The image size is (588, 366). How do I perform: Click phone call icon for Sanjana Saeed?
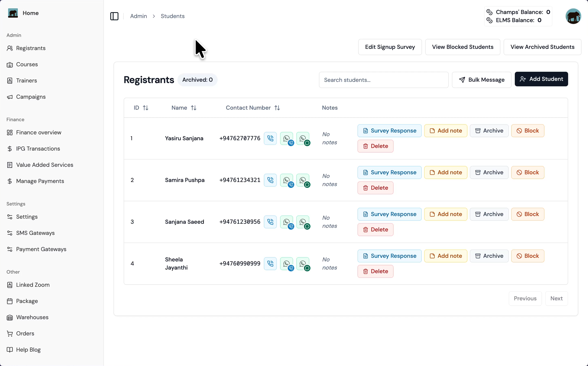point(270,222)
